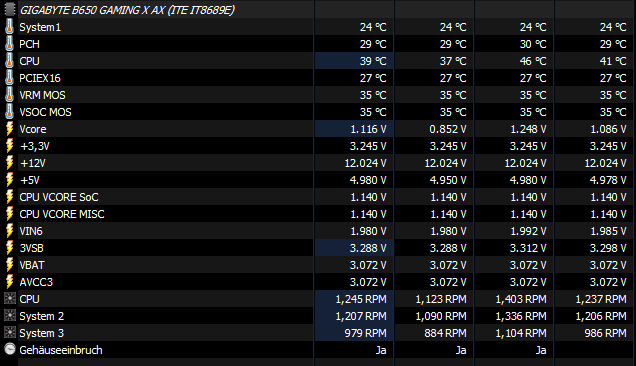The width and height of the screenshot is (636, 366).
Task: Click the 1.248 V Vcore value
Action: (x=528, y=129)
